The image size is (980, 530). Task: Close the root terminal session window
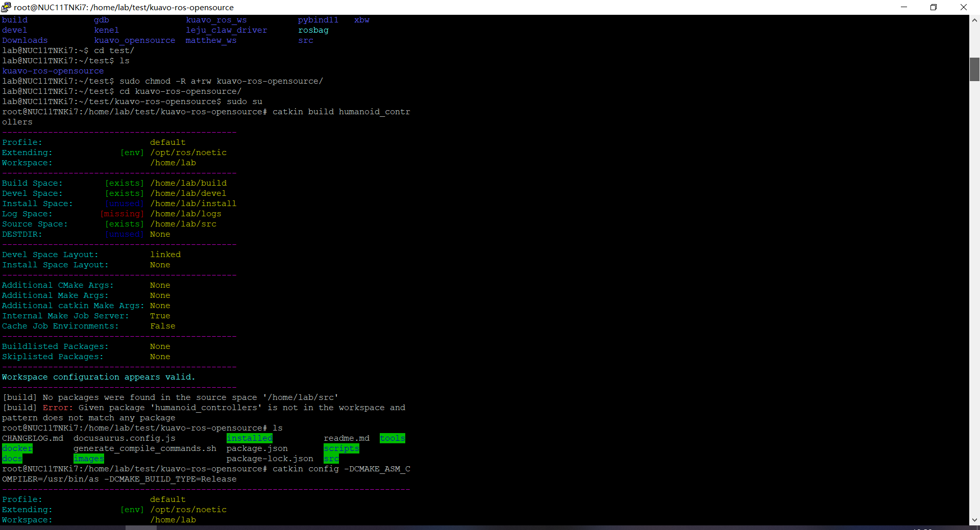[x=964, y=7]
